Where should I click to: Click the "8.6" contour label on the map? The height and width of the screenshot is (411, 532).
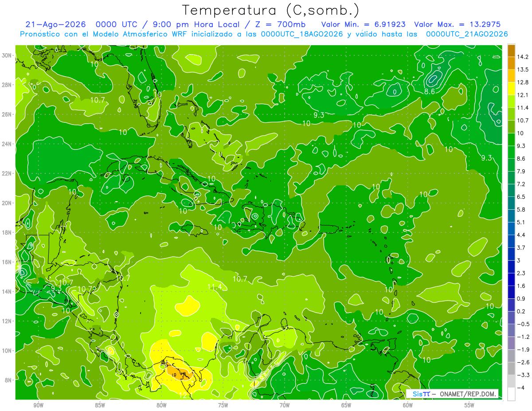coord(429,92)
